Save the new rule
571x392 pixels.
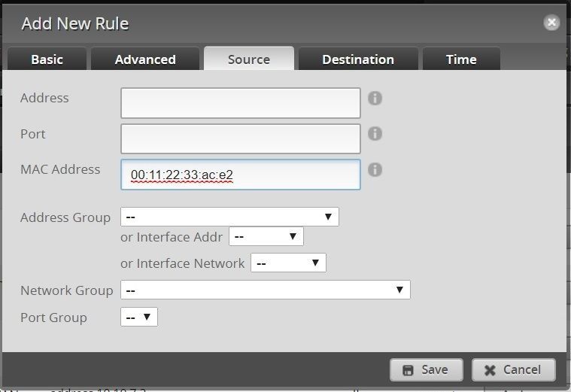[x=426, y=369]
